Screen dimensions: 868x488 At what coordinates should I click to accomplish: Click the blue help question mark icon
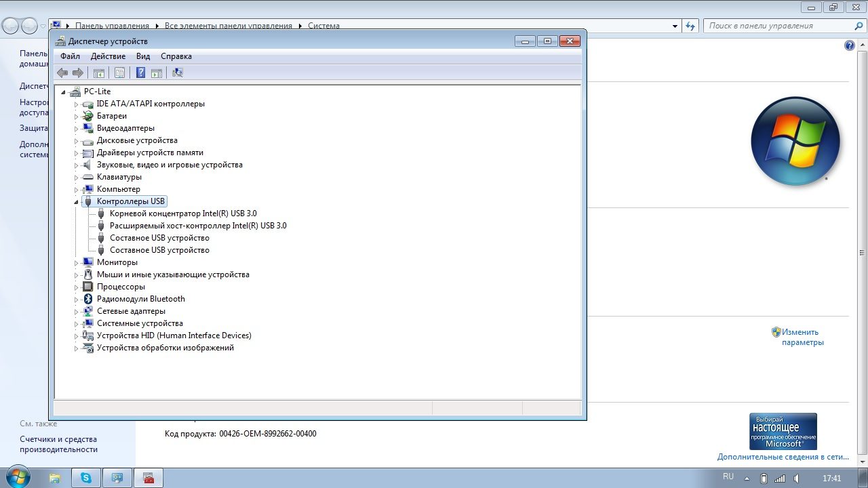[x=850, y=45]
